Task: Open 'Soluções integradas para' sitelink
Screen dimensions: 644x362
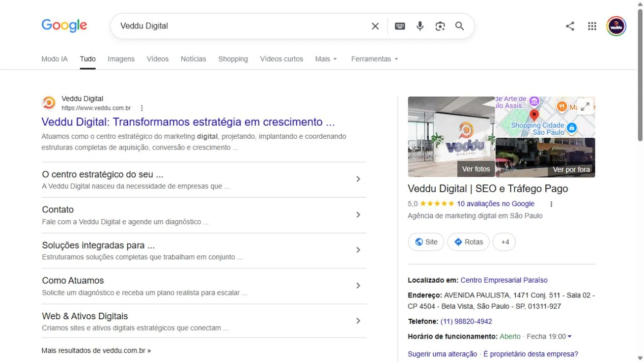Action: [x=99, y=245]
